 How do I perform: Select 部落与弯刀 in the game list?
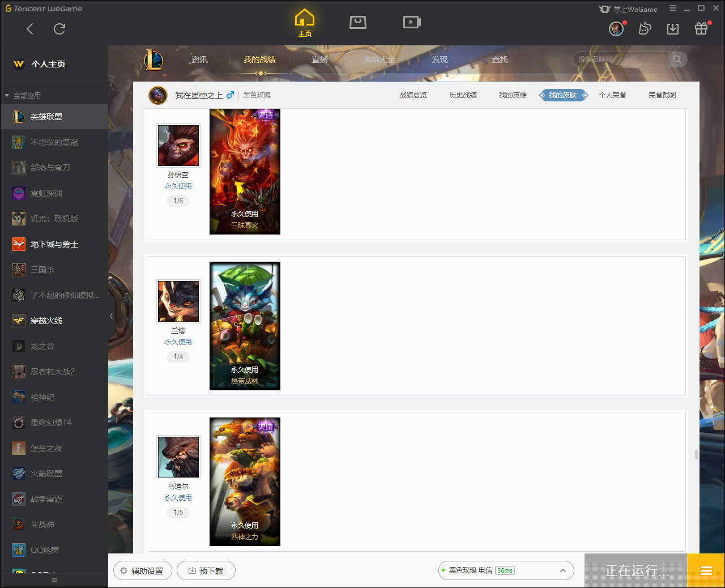click(x=54, y=168)
